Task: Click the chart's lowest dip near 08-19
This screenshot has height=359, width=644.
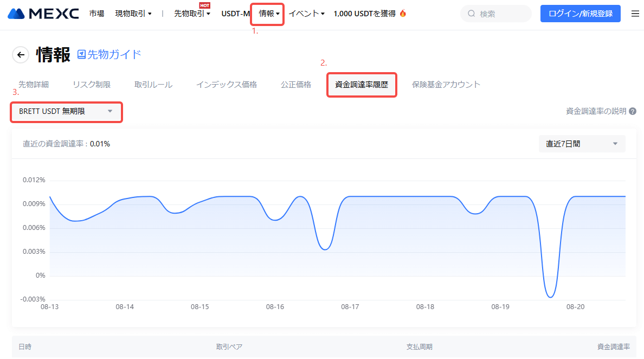Action: pos(550,297)
